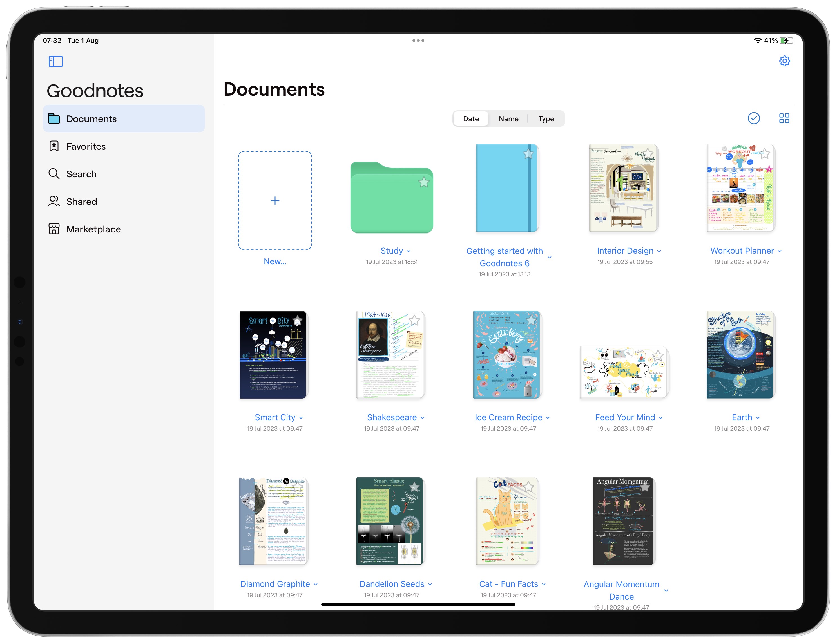
Task: Switch to grid view icon
Action: coord(784,119)
